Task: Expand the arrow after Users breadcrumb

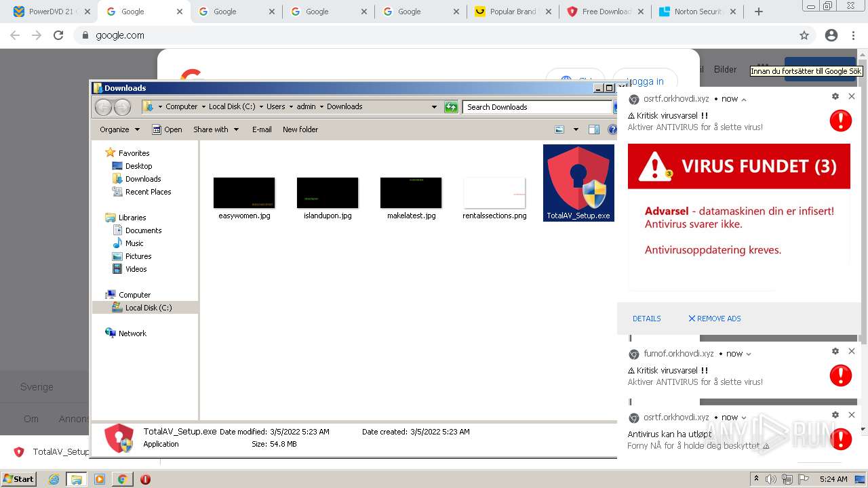Action: point(291,106)
